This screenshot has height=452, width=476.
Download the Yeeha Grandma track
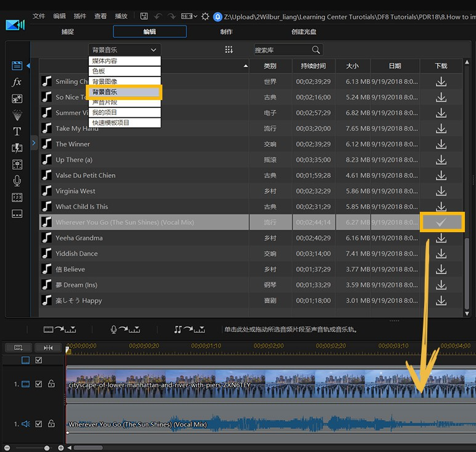[441, 238]
